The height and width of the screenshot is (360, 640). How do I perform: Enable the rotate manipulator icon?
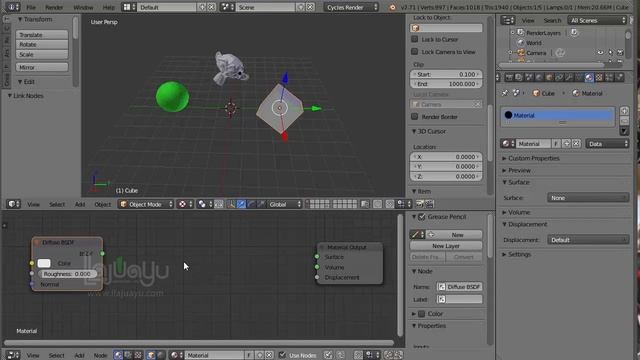pyautogui.click(x=251, y=204)
